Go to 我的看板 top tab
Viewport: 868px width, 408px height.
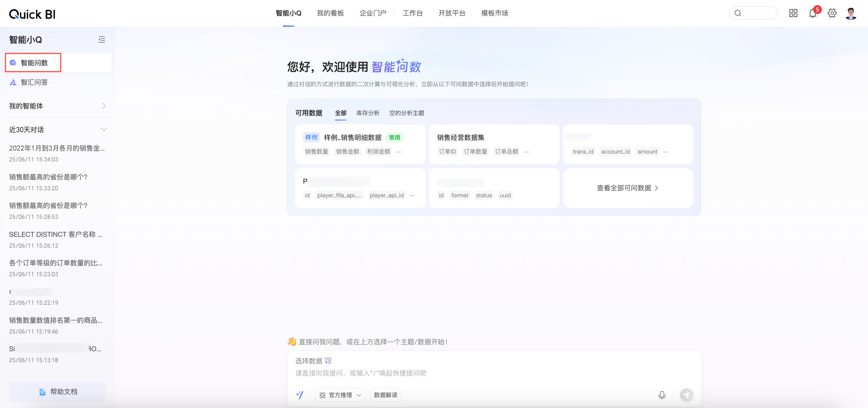330,13
